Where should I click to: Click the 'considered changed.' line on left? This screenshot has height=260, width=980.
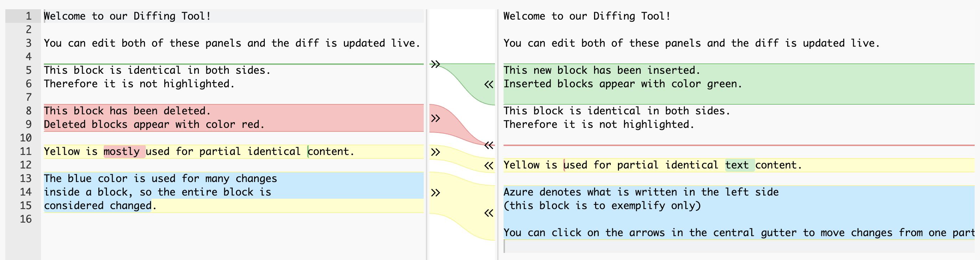point(100,206)
